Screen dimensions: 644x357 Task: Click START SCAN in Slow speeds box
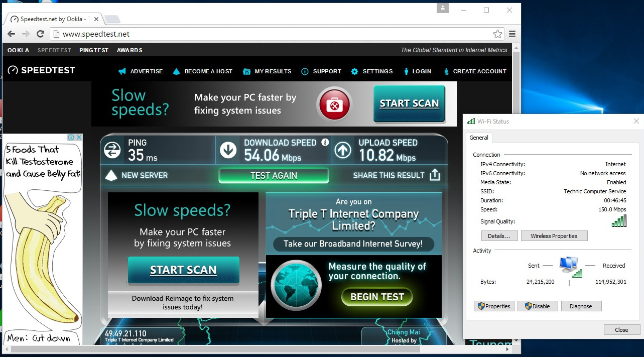tap(183, 270)
